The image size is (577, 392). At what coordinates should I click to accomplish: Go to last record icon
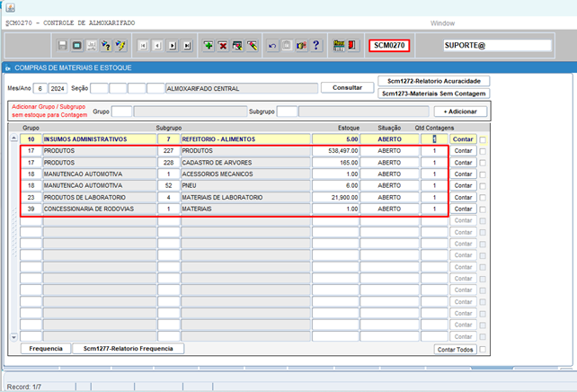(187, 46)
